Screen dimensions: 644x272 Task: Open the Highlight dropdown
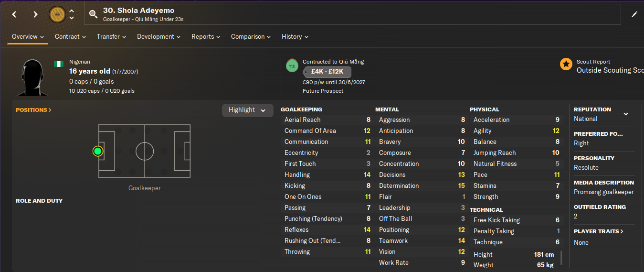tap(247, 110)
